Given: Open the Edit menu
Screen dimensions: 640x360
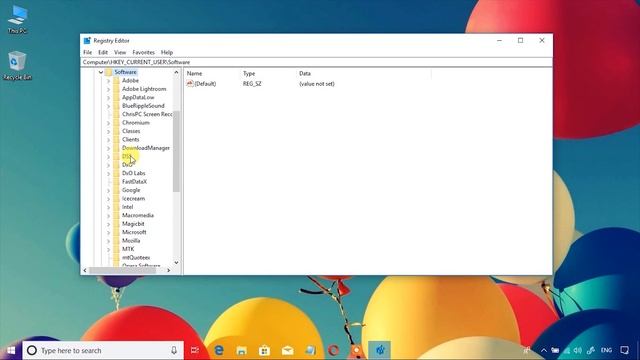Looking at the screenshot, I should click(x=103, y=52).
